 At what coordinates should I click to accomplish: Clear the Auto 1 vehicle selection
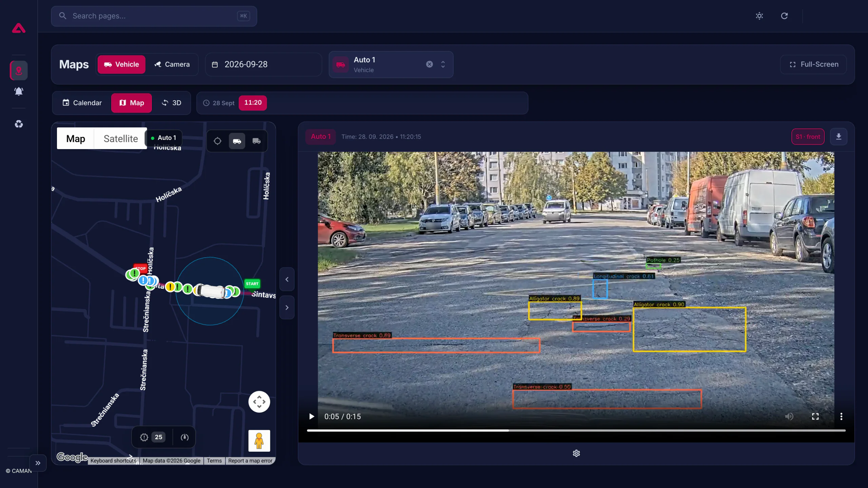[430, 64]
